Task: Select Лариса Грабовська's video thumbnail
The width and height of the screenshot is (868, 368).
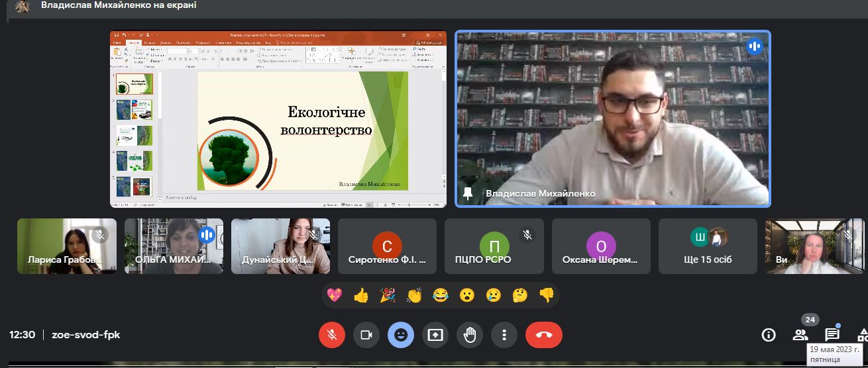Action: (66, 246)
